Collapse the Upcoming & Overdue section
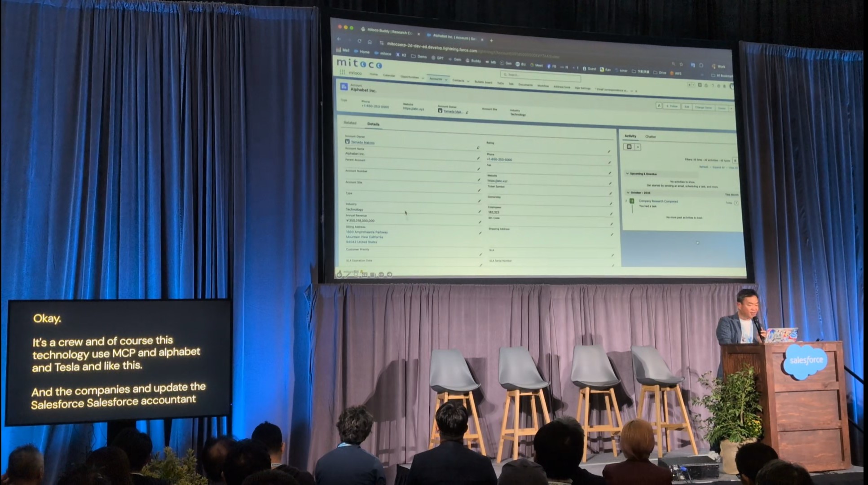 pos(627,173)
